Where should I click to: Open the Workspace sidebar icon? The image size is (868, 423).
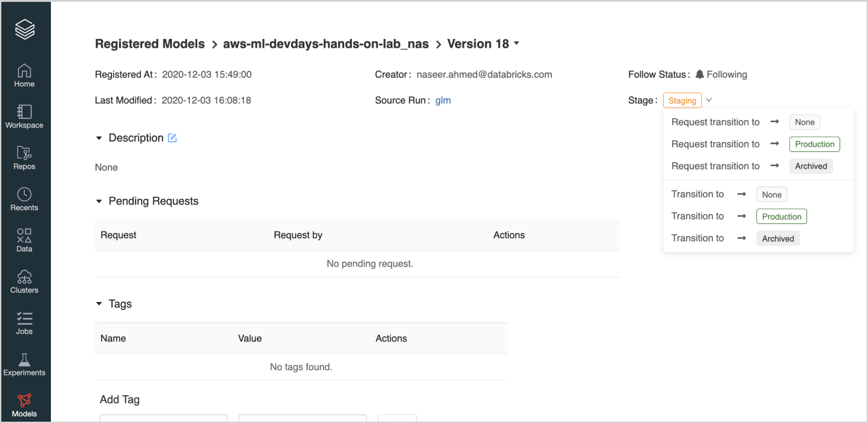(24, 116)
